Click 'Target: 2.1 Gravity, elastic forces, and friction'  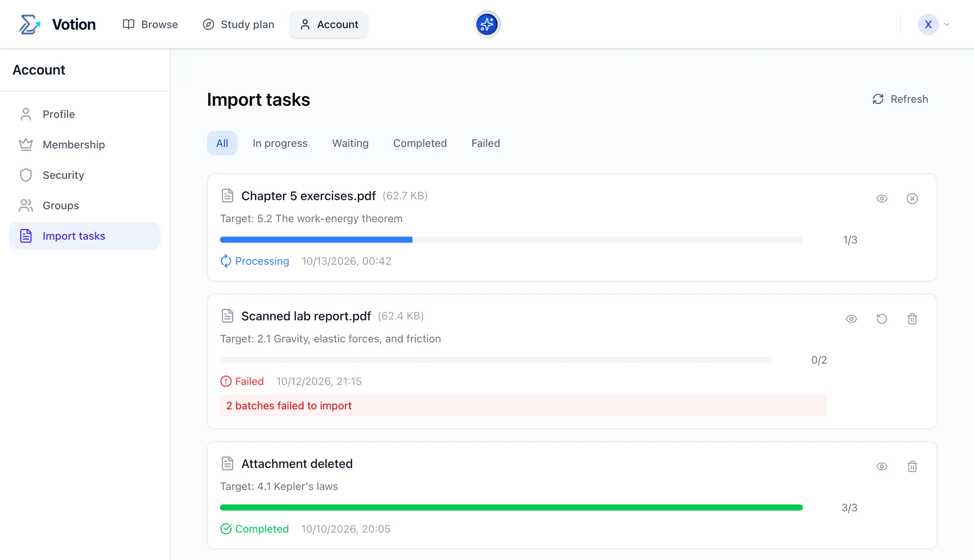point(330,339)
